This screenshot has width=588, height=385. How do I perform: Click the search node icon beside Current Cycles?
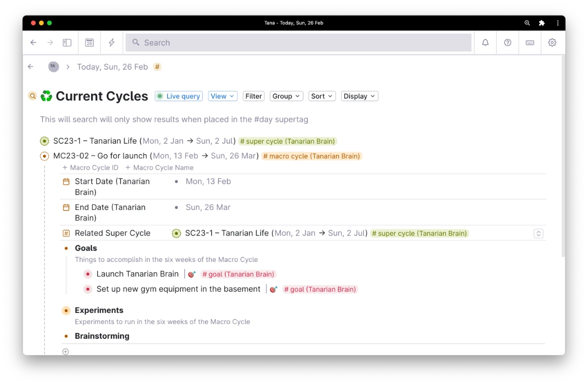[32, 96]
